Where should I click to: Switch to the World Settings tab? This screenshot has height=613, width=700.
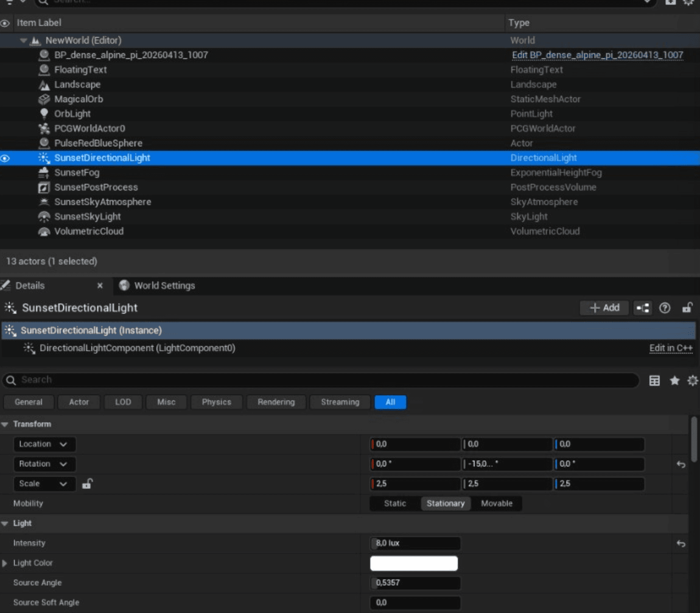point(157,286)
